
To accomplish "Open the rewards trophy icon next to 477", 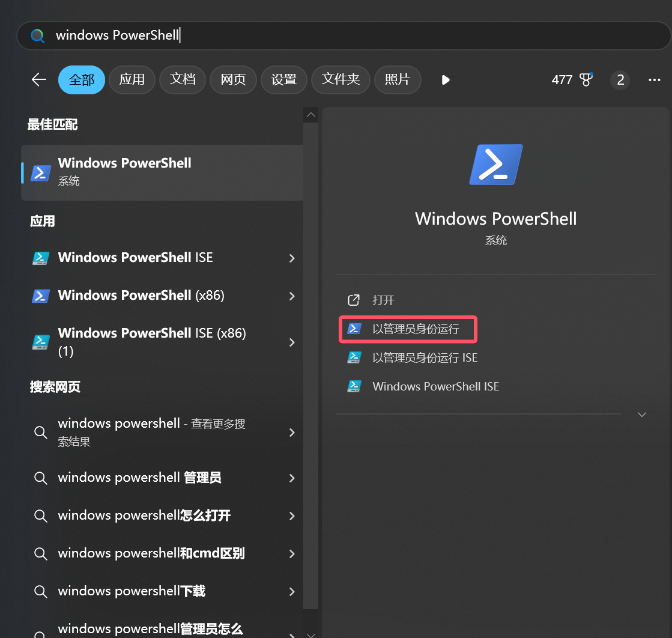I will tap(586, 79).
